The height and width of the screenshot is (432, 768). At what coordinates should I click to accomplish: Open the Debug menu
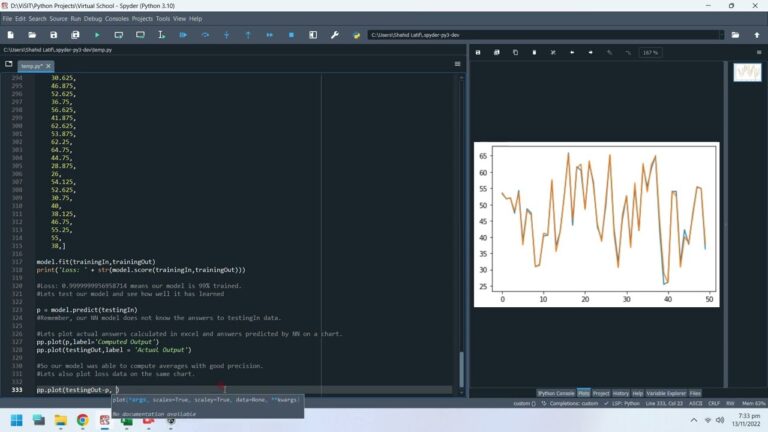tap(93, 19)
